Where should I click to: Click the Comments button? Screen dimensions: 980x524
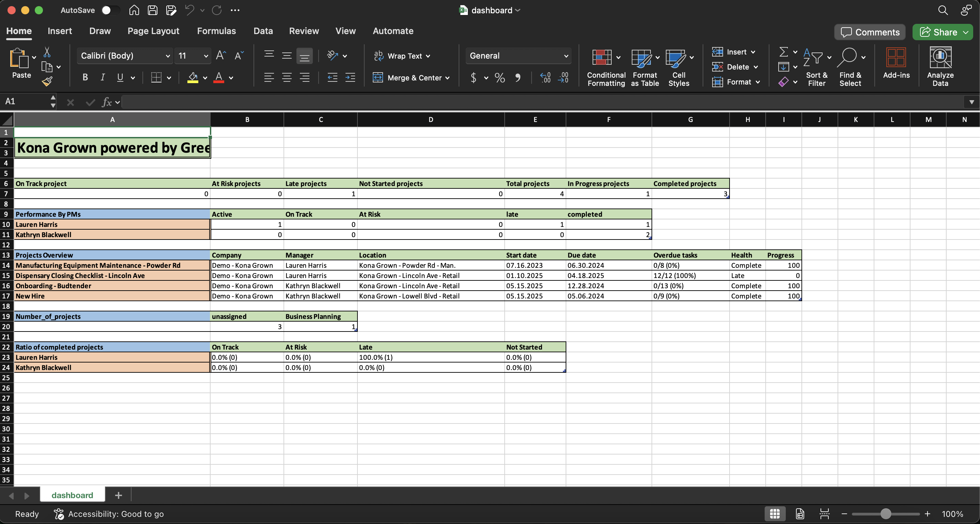point(869,32)
